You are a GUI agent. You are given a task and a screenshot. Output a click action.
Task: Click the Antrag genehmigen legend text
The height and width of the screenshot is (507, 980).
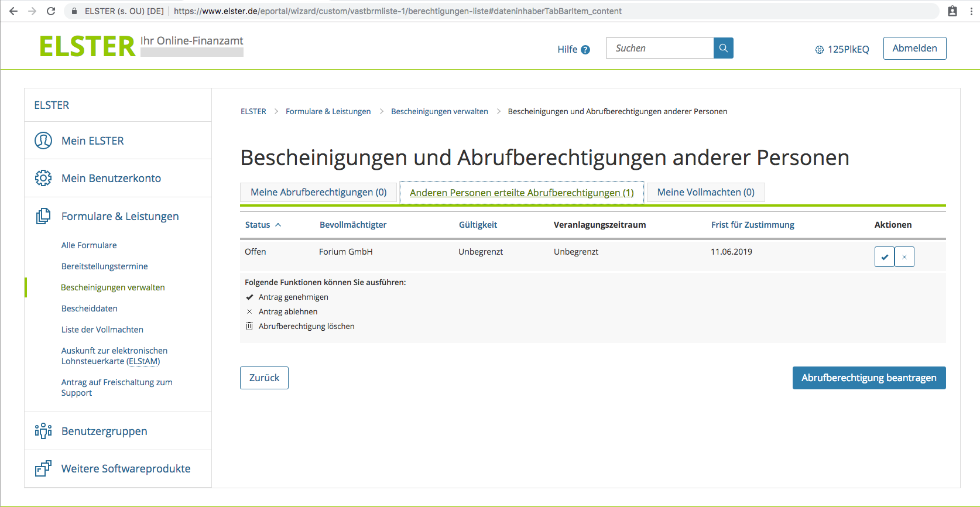(x=293, y=297)
